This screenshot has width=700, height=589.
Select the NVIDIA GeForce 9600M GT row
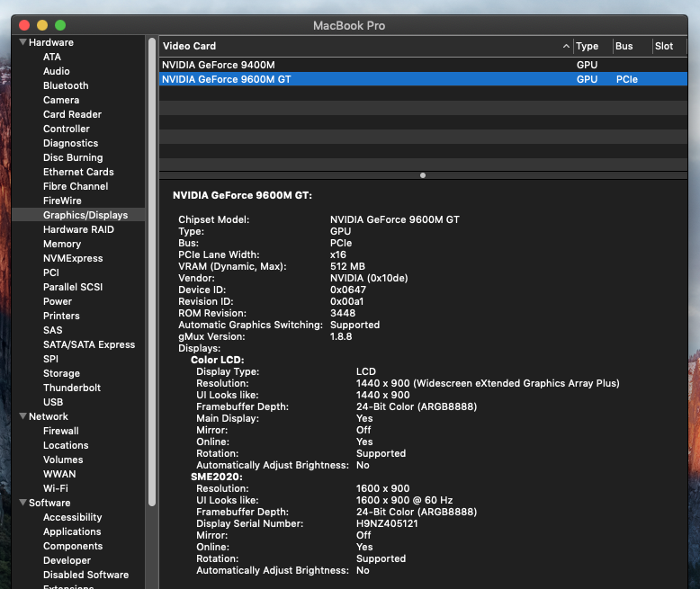click(x=423, y=79)
